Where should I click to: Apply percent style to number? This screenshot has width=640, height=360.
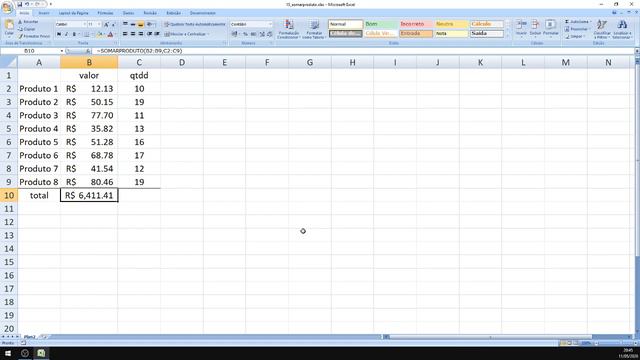tap(245, 34)
